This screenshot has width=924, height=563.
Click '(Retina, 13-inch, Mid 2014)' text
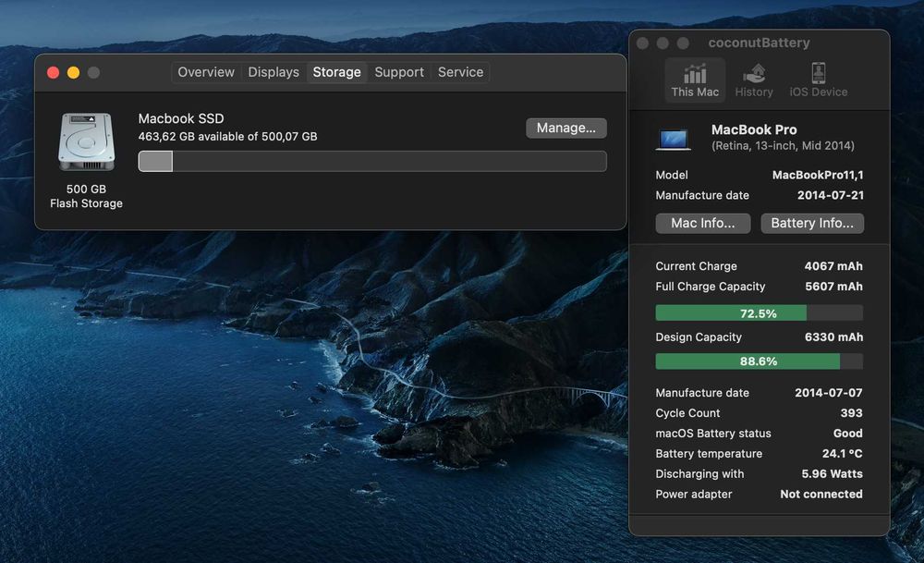tap(783, 145)
